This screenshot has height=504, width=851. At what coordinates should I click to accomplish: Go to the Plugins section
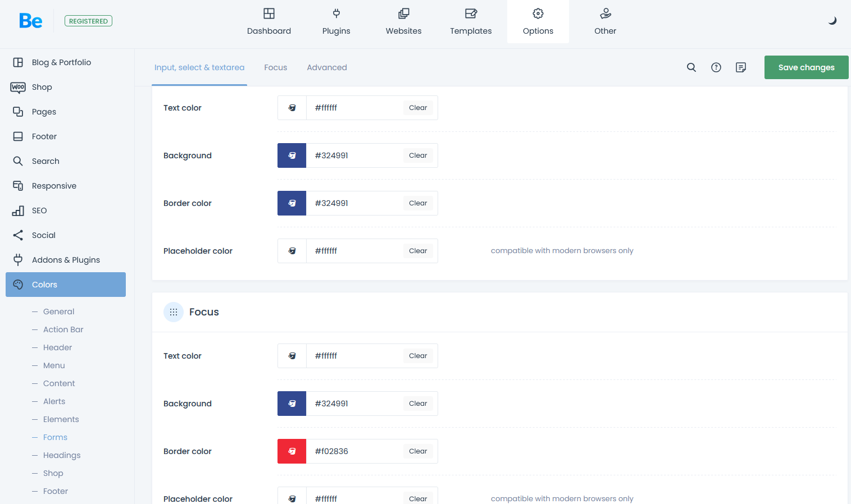click(336, 21)
